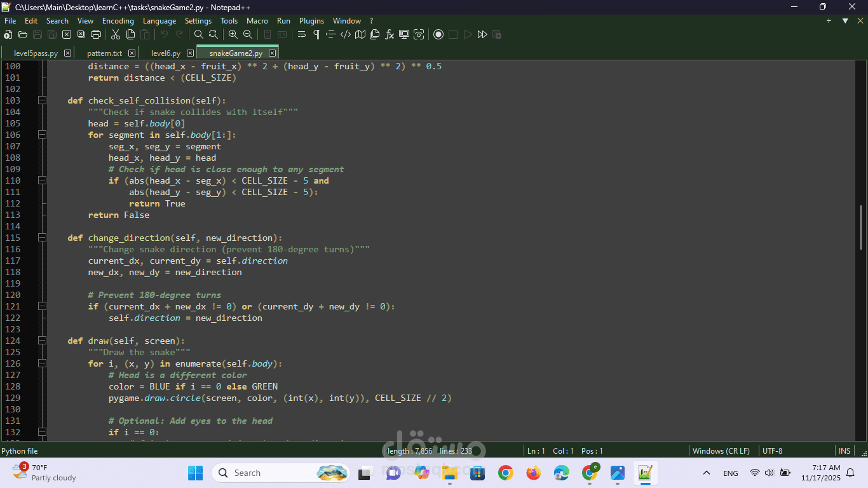
Task: Open the File menu
Action: (x=10, y=21)
